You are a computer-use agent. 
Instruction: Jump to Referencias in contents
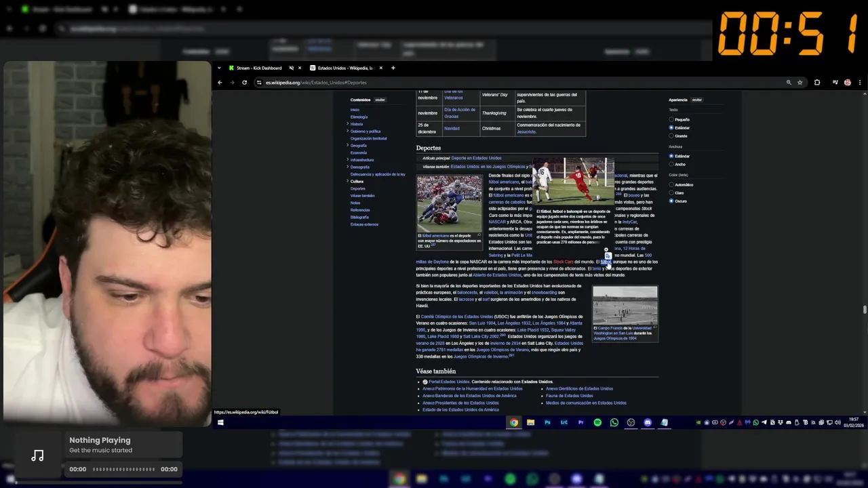[360, 210]
